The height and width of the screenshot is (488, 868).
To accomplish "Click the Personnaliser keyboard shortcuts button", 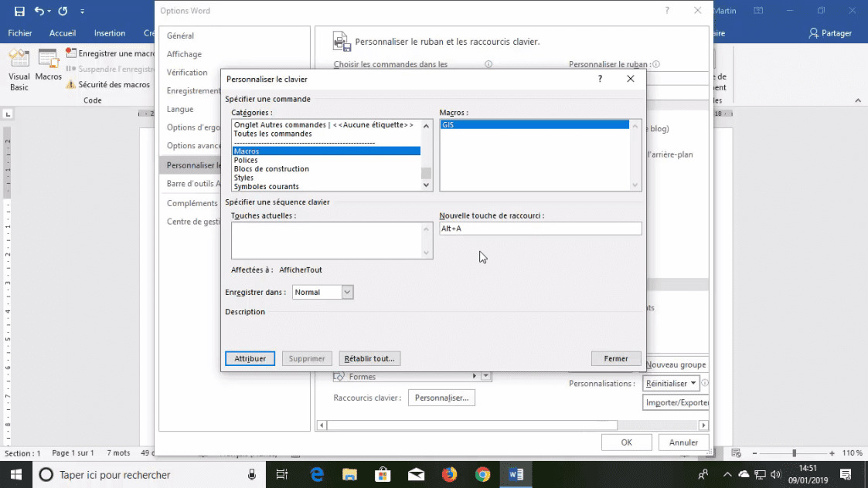I will coord(441,398).
